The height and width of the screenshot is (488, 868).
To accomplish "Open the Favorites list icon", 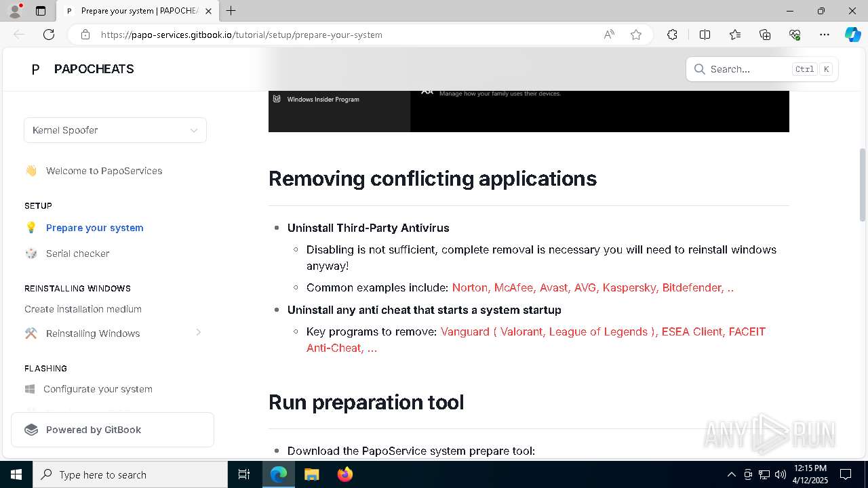I will tap(735, 35).
